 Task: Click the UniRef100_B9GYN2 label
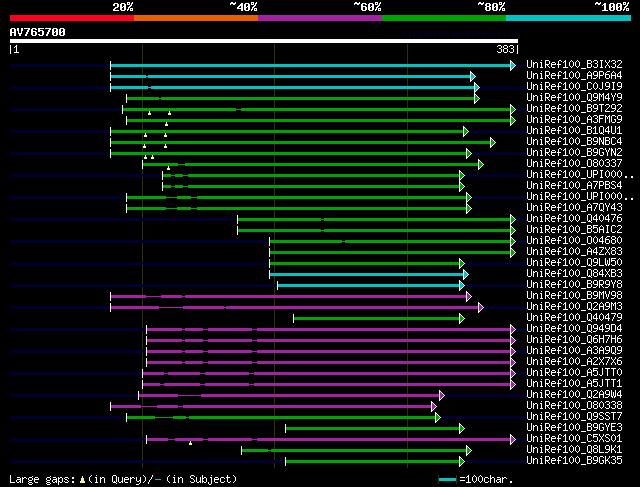[574, 153]
